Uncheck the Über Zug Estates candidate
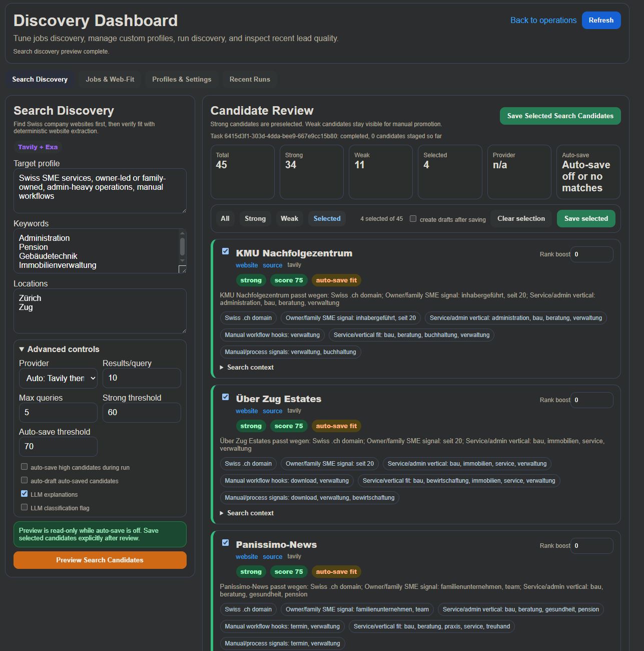Viewport: 644px width, 651px height. (225, 397)
